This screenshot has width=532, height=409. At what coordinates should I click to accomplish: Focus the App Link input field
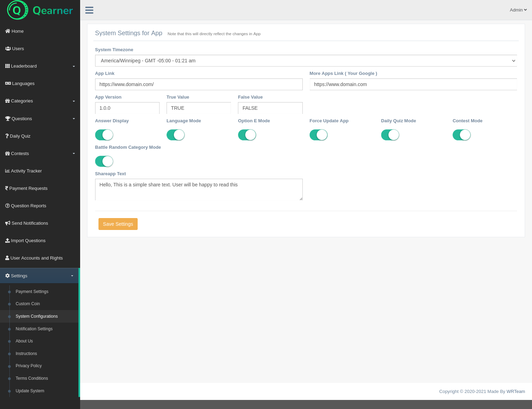click(199, 84)
